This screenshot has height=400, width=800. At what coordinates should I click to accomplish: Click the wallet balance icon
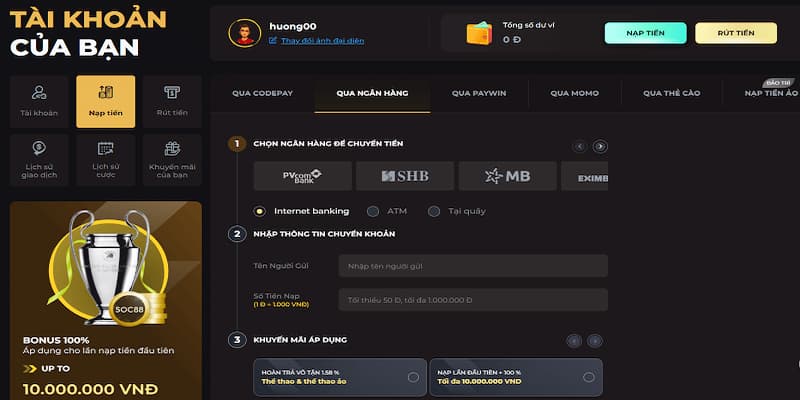[480, 33]
